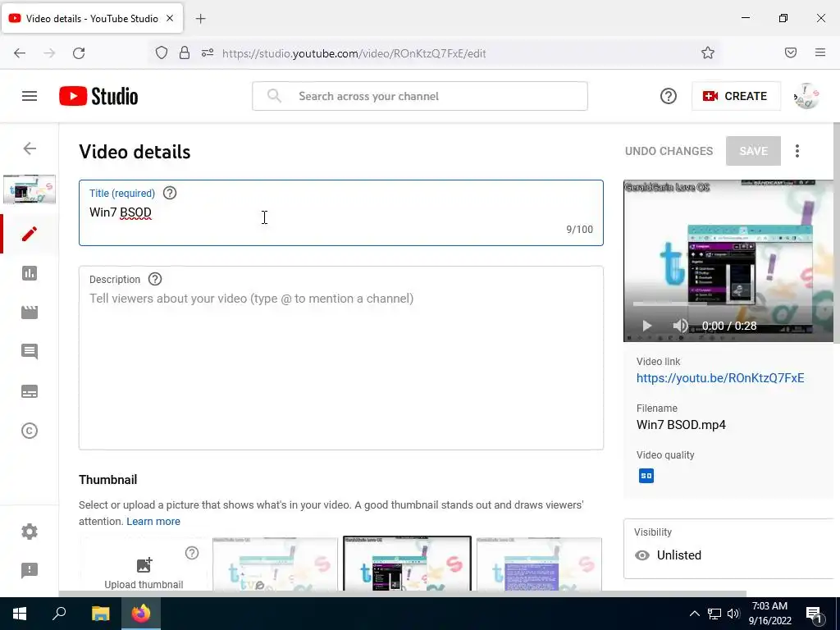Open the notification center icon
840x630 pixels.
tap(815, 614)
